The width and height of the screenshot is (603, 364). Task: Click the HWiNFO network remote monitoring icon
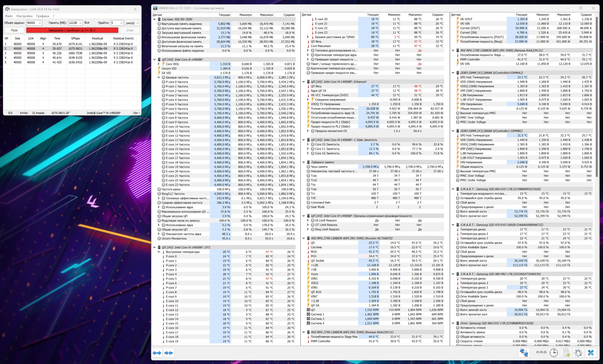524,353
